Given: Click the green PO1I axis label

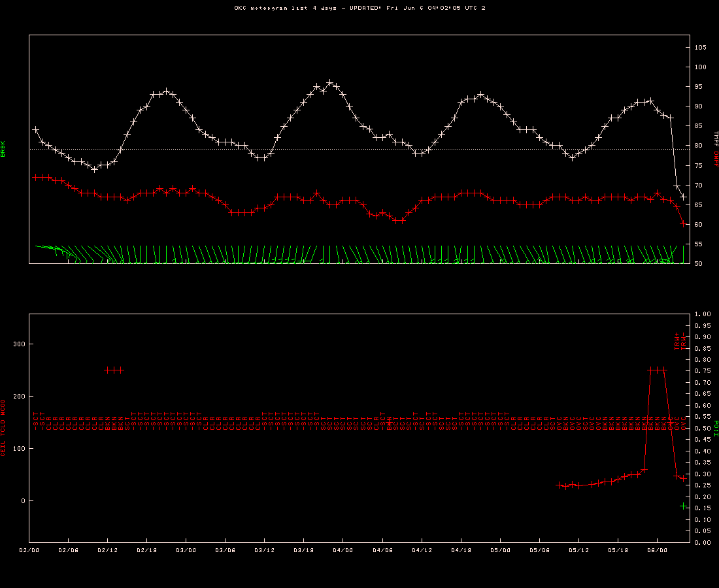Looking at the screenshot, I should (x=716, y=428).
